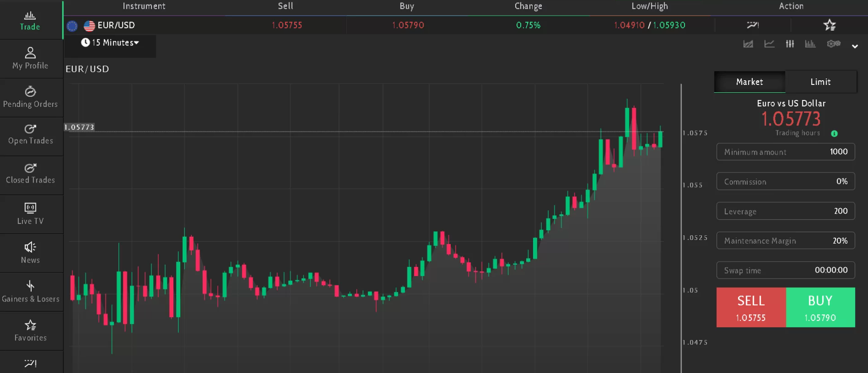This screenshot has width=868, height=373.
Task: Click the Maintenance Margin field
Action: coord(785,241)
